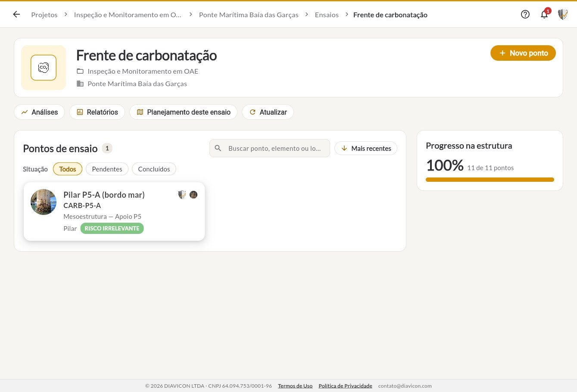Focus the Buscar ponto search field
Viewport: 577px width, 392px height.
[270, 148]
